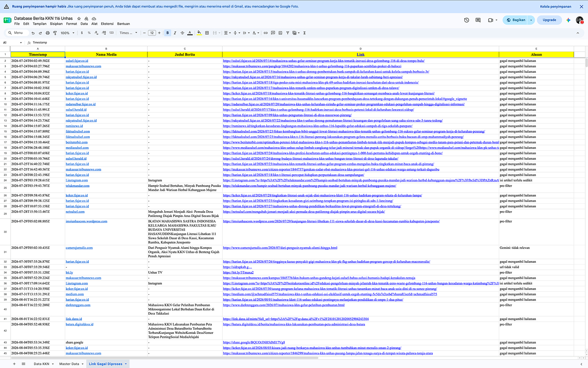The height and width of the screenshot is (368, 588).
Task: Insert a chart from the toolbar
Action: pos(280,33)
